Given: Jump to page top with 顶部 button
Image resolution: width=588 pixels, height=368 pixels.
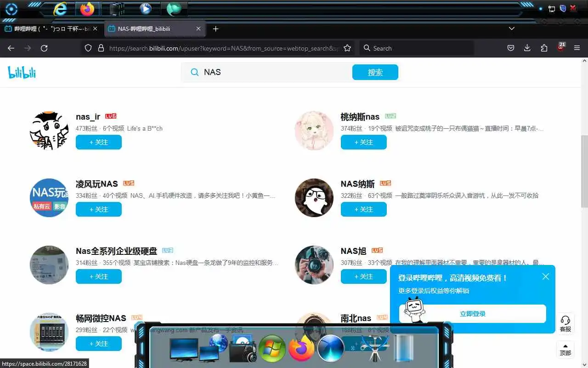Looking at the screenshot, I should coord(565,350).
